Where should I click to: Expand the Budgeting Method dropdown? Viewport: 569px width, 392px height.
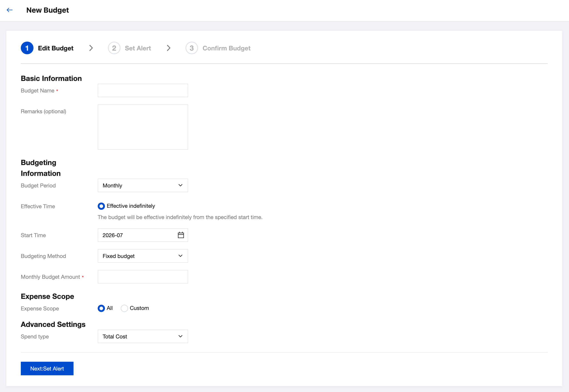tap(143, 256)
